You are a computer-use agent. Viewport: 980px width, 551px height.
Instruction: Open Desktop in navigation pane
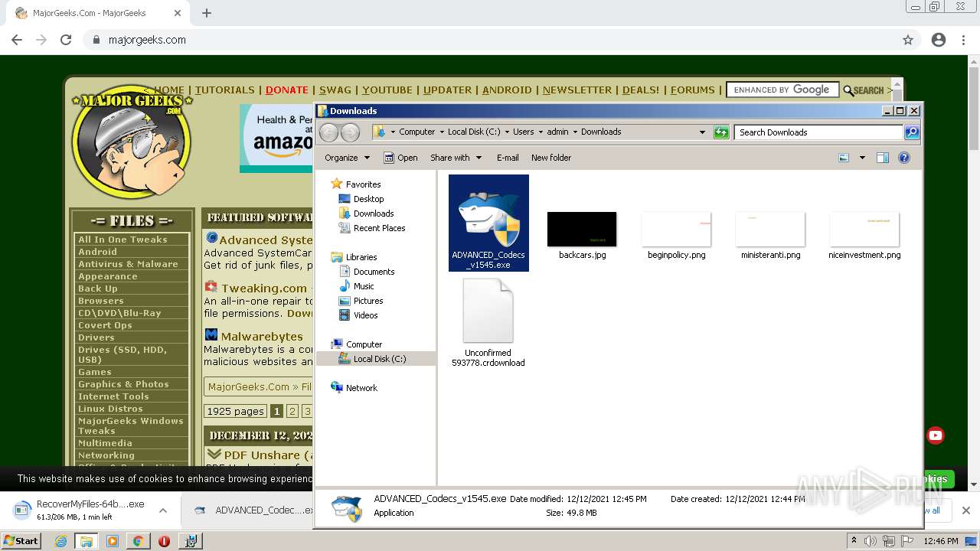pyautogui.click(x=368, y=199)
